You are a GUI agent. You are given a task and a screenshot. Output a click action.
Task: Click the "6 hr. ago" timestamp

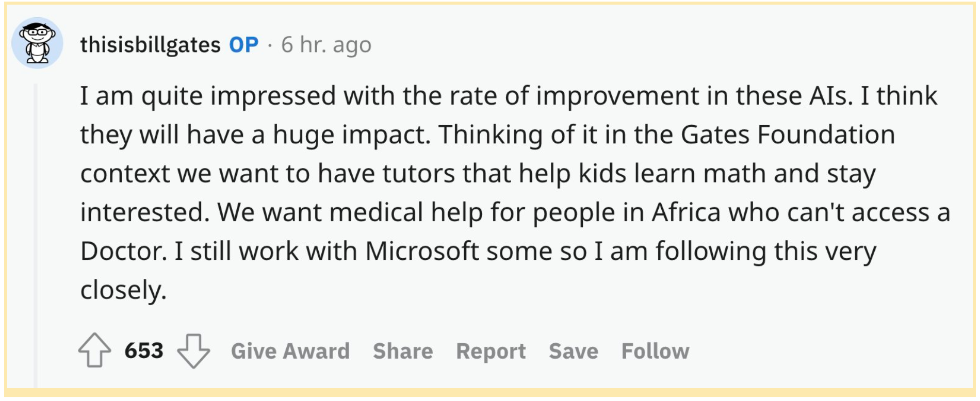coord(326,45)
